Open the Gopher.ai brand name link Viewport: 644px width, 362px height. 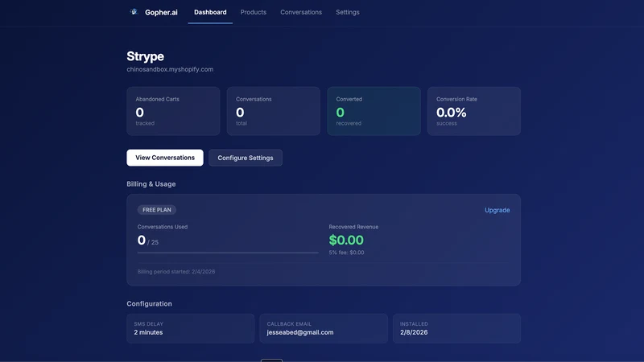[x=161, y=12]
